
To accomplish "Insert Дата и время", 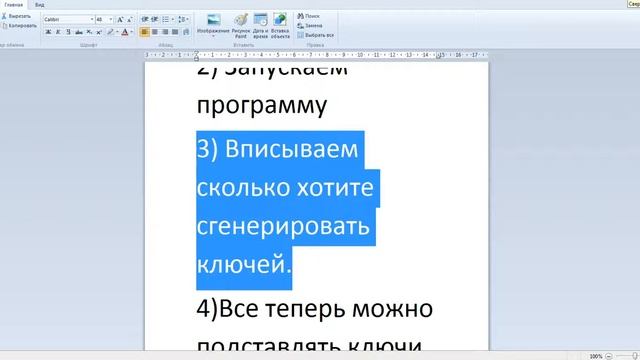I will pyautogui.click(x=260, y=26).
